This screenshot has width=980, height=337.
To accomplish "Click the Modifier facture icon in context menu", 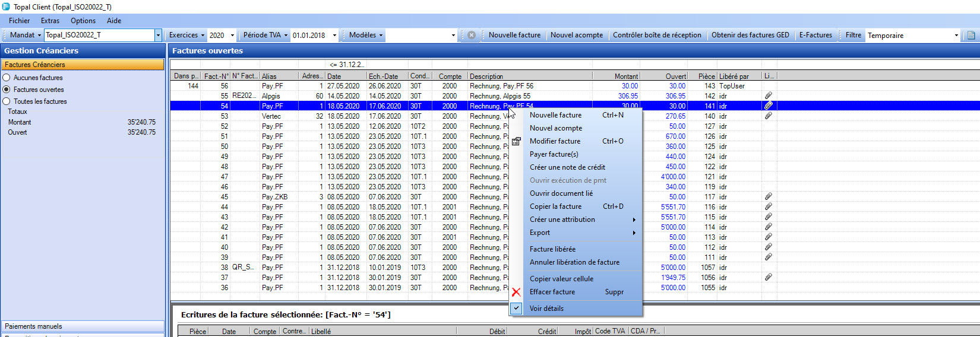I will tap(516, 141).
